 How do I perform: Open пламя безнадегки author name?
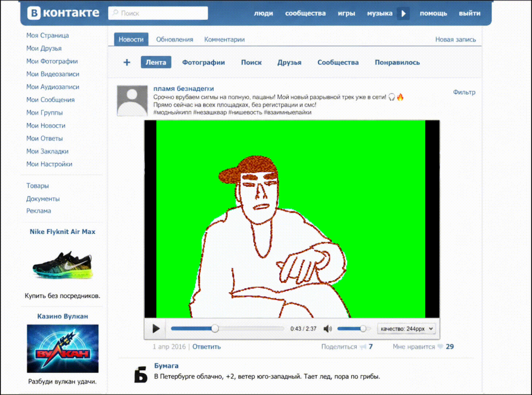(x=183, y=89)
